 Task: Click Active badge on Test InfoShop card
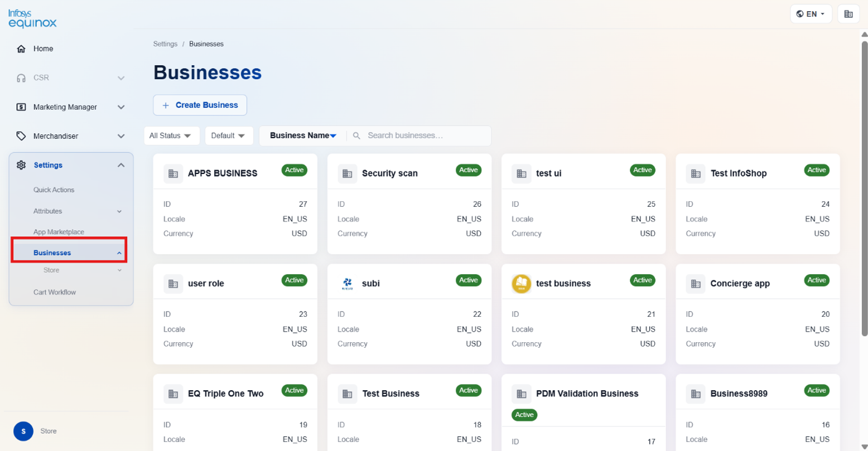(x=817, y=170)
